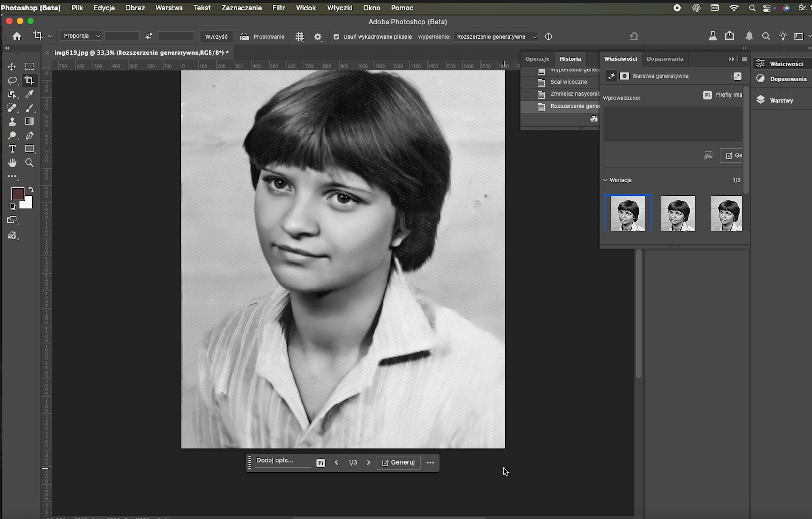Click the foreground color swatch

[x=17, y=194]
